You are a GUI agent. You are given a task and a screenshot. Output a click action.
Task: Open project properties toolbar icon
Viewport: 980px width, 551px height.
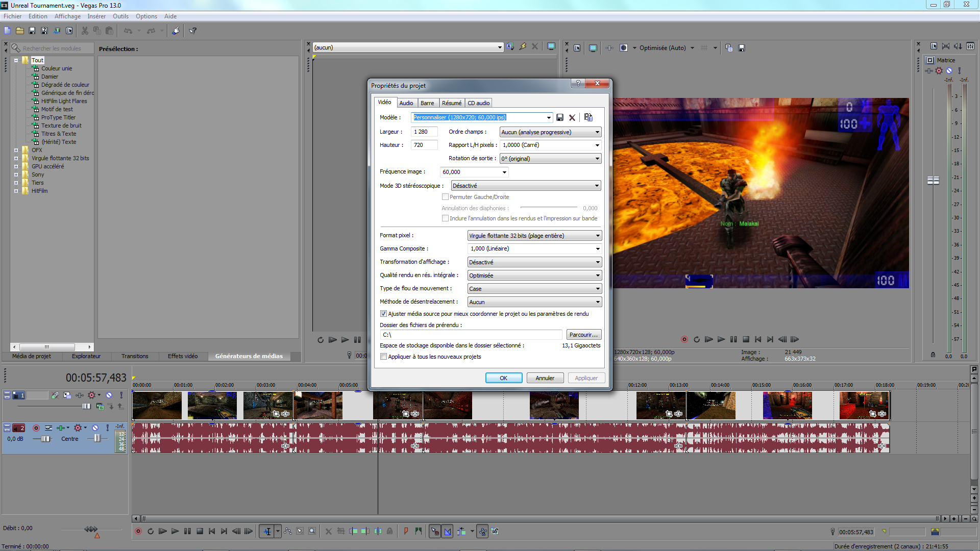pos(69,31)
